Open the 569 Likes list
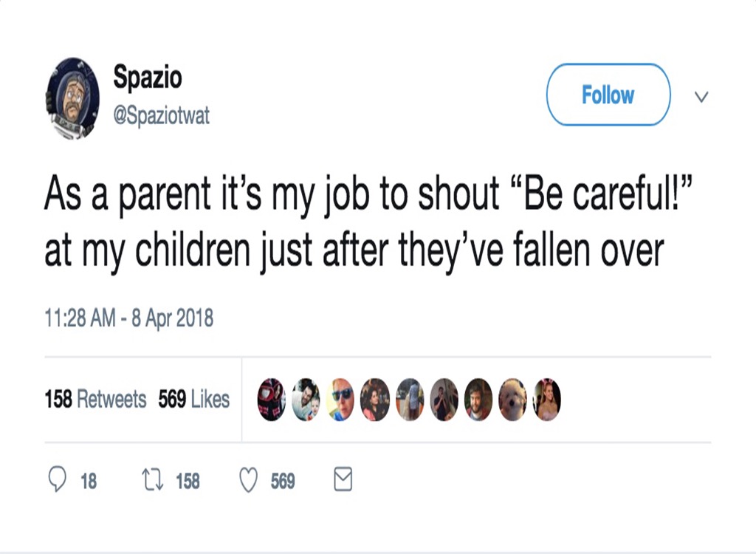The width and height of the screenshot is (756, 554). pos(194,400)
